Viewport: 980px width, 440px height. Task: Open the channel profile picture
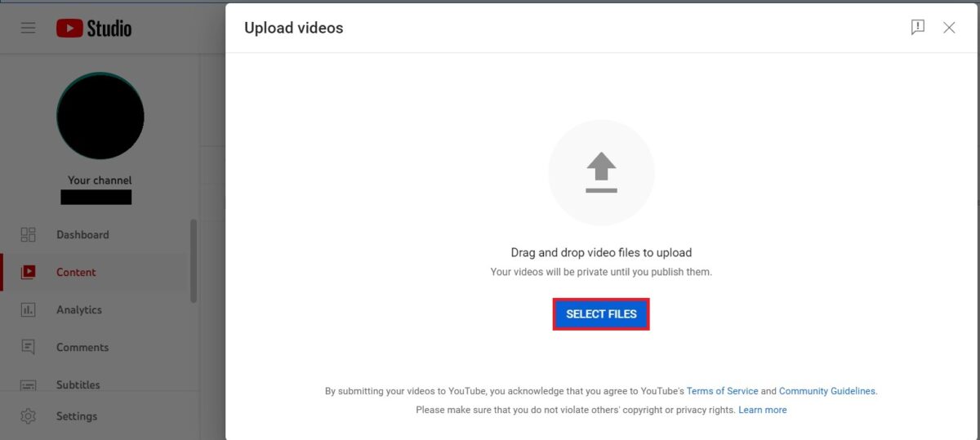pyautogui.click(x=100, y=116)
